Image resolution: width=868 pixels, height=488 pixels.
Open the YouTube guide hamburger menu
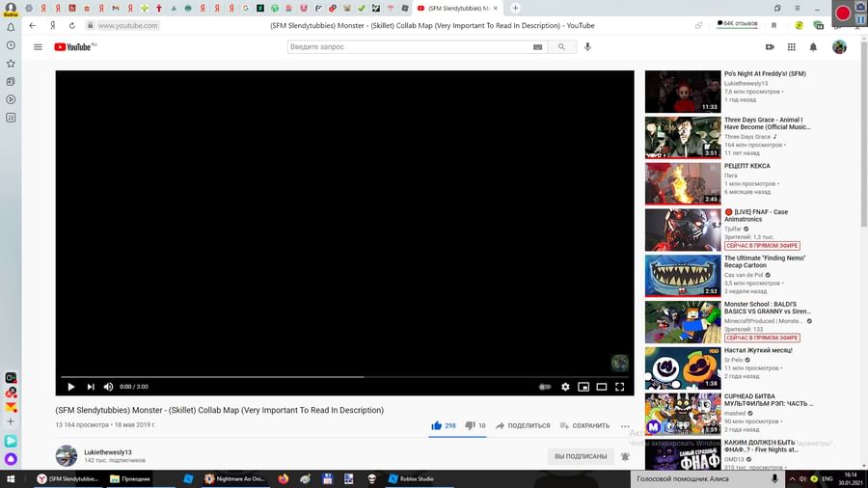tap(38, 47)
